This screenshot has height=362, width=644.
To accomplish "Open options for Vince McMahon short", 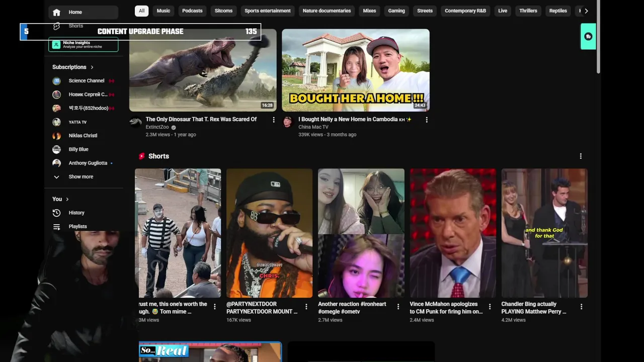I will click(490, 306).
